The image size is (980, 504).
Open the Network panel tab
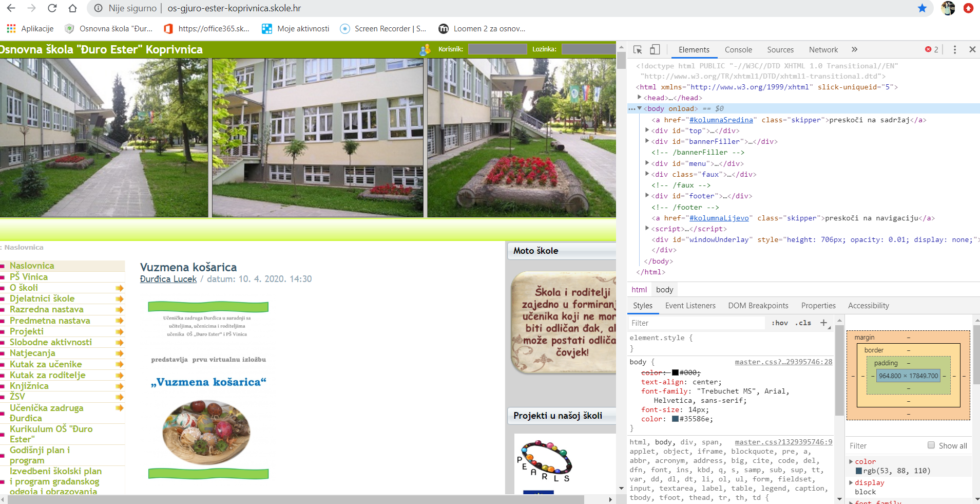coord(822,49)
